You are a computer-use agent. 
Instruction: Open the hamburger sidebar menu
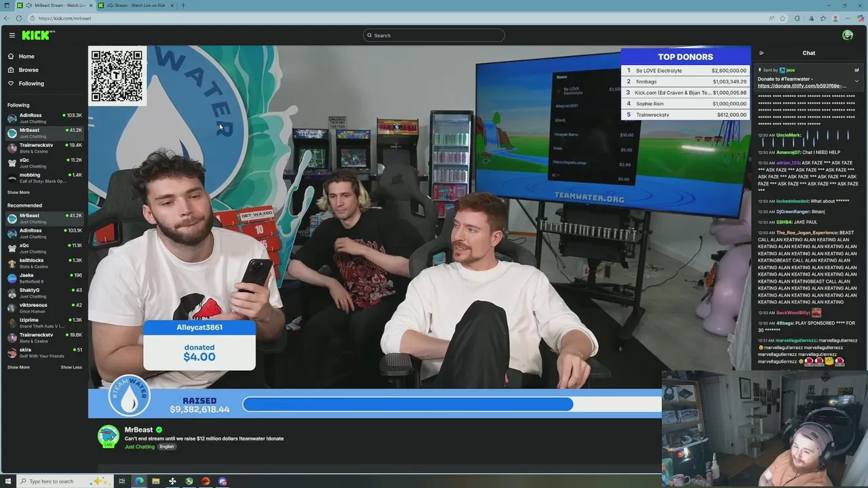(x=12, y=35)
